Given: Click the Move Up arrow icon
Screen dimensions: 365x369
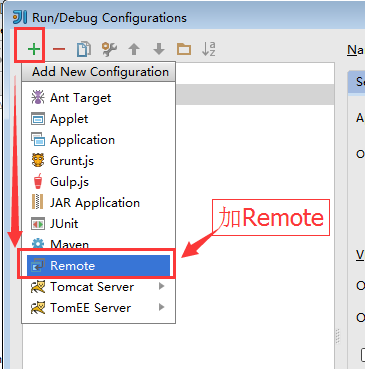Looking at the screenshot, I should tap(134, 49).
